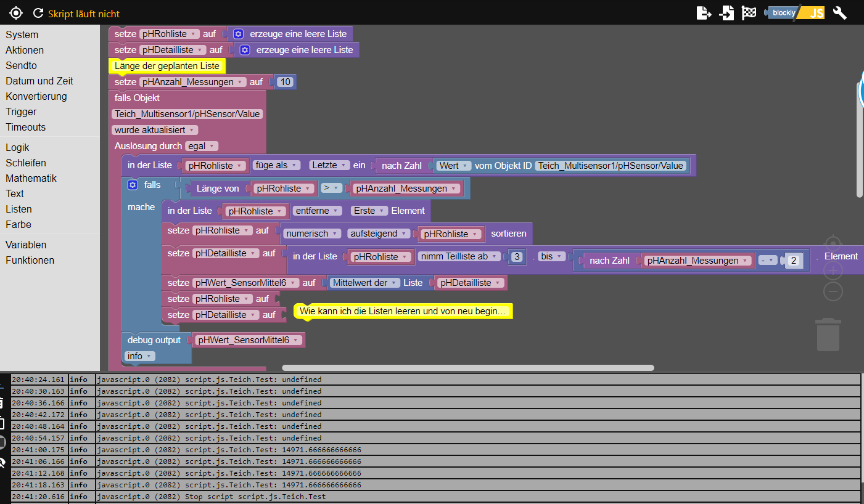The height and width of the screenshot is (504, 864).
Task: Open the pHAnzahl_Messungen variable dropdown in the setze block
Action: (192, 82)
